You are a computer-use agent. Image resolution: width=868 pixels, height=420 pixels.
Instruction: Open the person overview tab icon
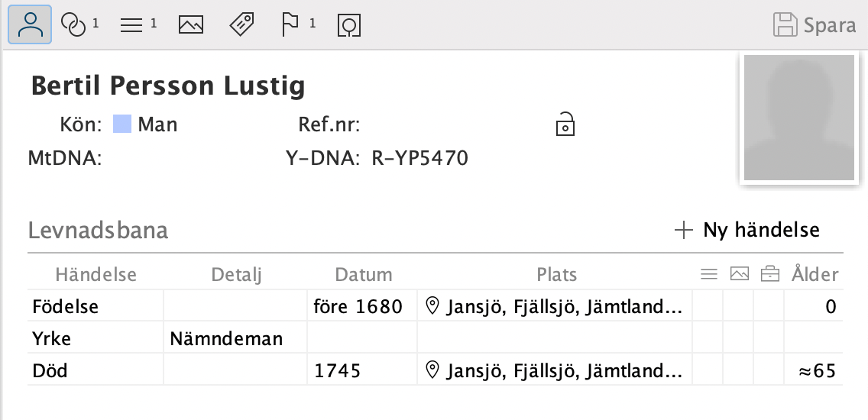[30, 25]
